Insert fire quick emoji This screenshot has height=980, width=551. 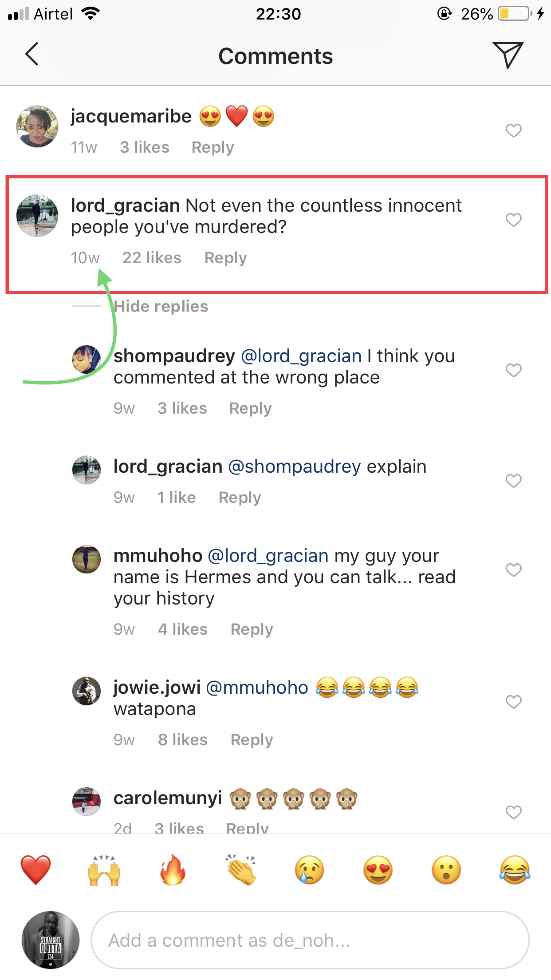click(x=173, y=869)
